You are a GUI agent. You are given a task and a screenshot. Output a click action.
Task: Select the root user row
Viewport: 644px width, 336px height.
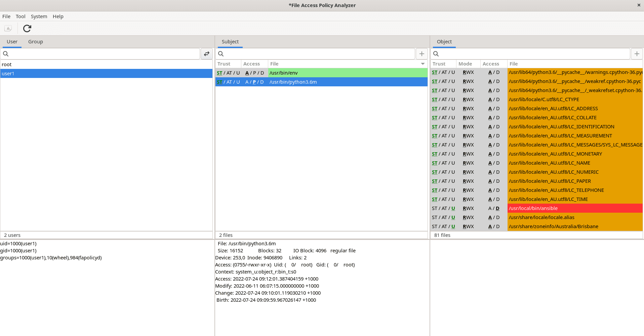(x=106, y=65)
